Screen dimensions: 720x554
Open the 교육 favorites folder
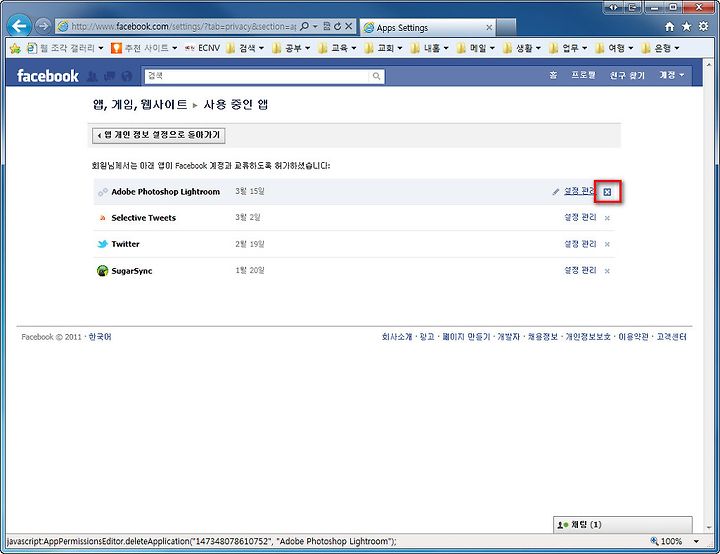tap(338, 48)
